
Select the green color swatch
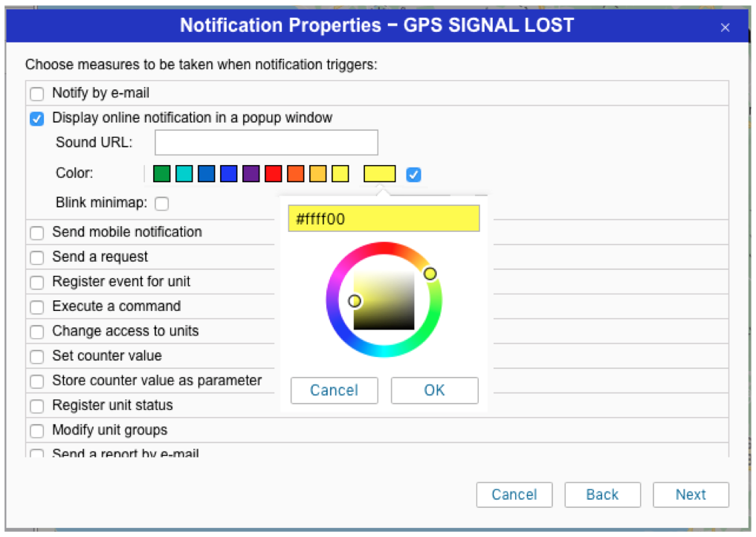(x=161, y=174)
